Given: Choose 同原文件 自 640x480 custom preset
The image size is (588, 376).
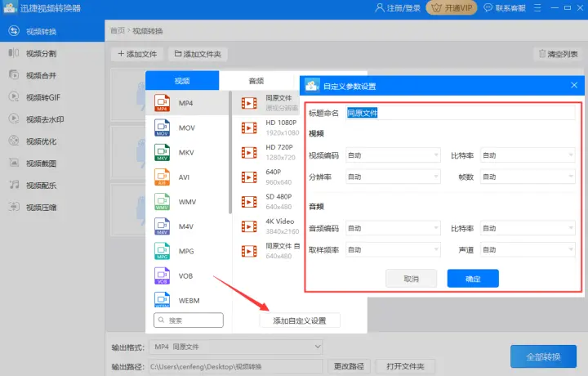Looking at the screenshot, I should click(270, 251).
